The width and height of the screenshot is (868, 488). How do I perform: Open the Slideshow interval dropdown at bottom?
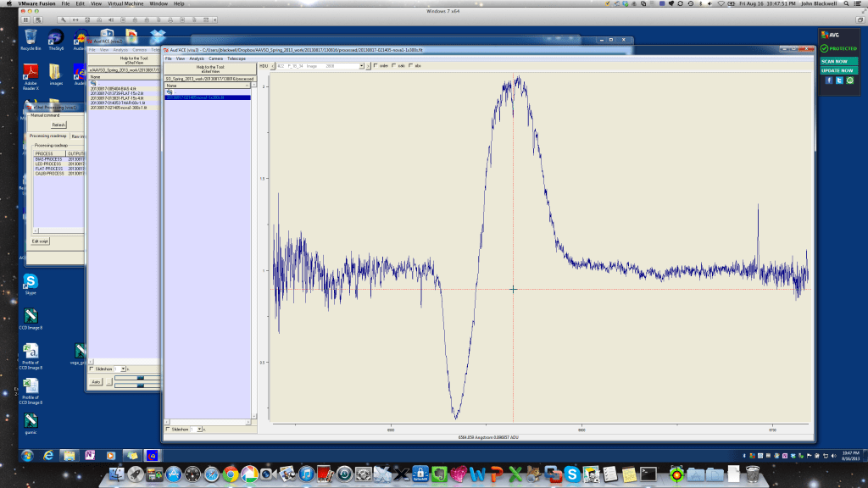coord(200,430)
